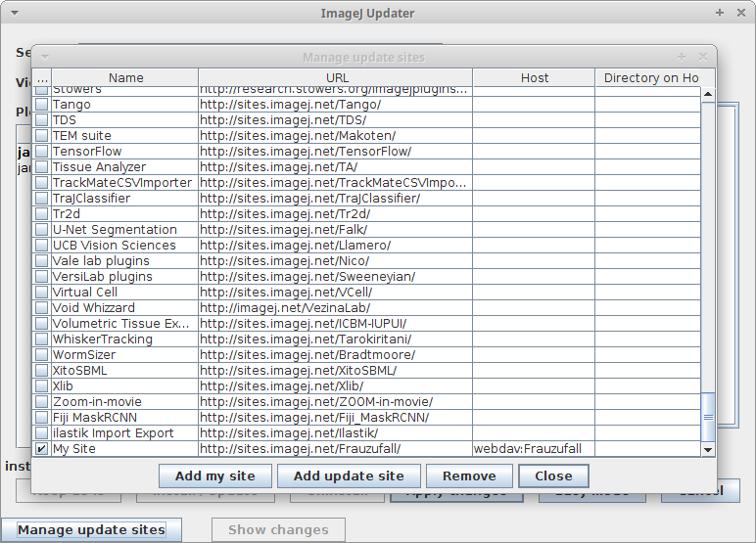Click the VersiLab plugins Sweeneyian URL
Viewport: 756px width, 543px height.
tap(336, 277)
